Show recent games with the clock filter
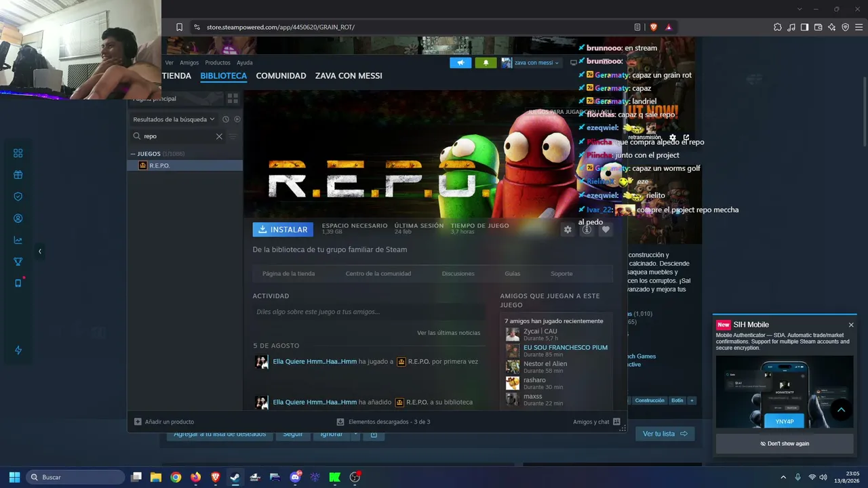This screenshot has height=488, width=868. tap(226, 119)
